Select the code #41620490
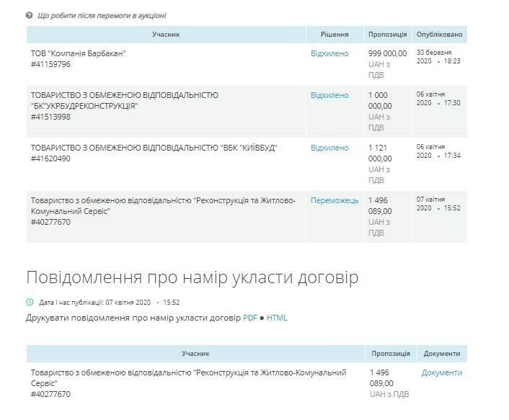The width and height of the screenshot is (509, 420). click(x=50, y=158)
